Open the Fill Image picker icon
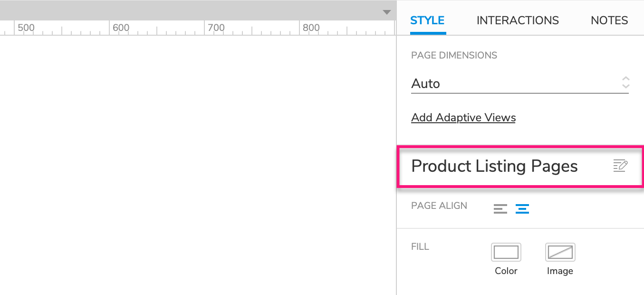This screenshot has height=295, width=644. (560, 252)
